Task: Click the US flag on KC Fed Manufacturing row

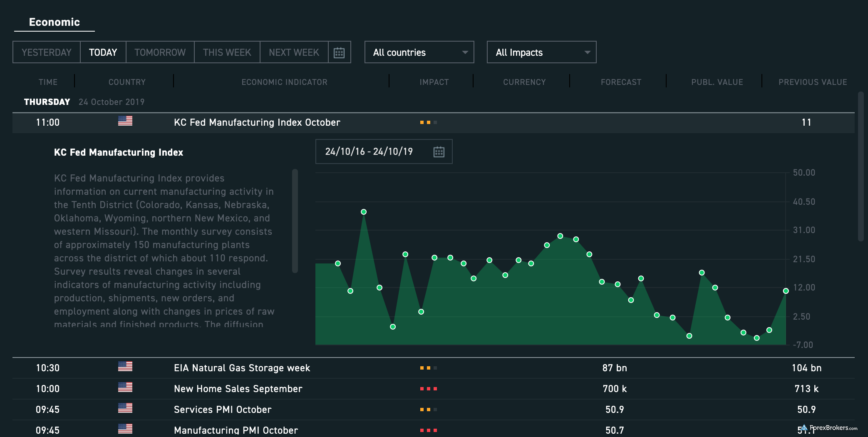Action: (125, 122)
